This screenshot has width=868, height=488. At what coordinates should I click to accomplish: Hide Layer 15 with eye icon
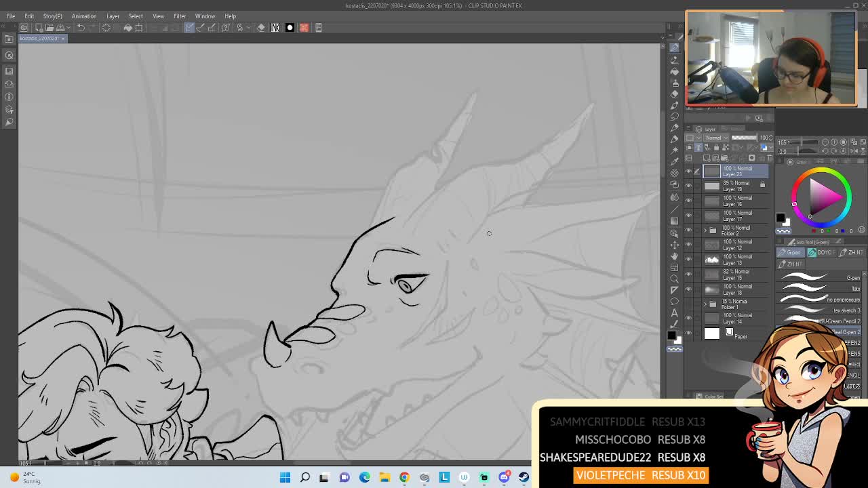point(688,274)
